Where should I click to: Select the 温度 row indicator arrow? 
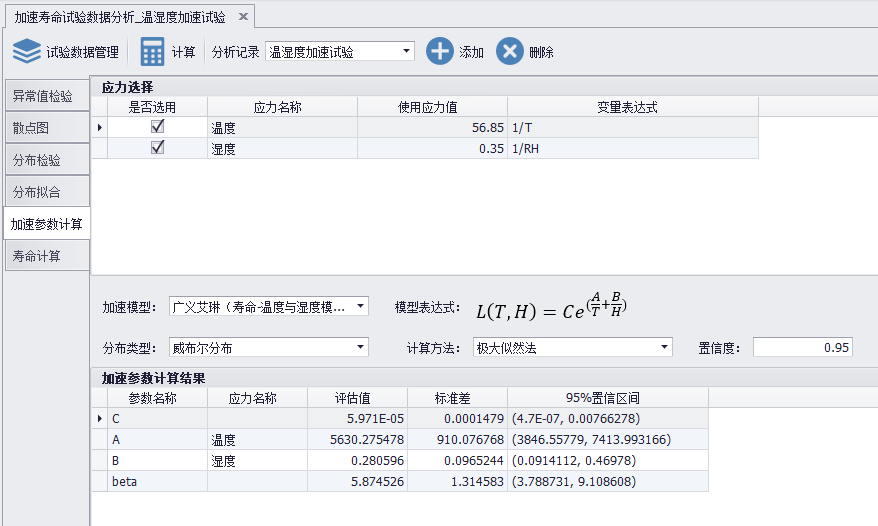click(x=100, y=128)
